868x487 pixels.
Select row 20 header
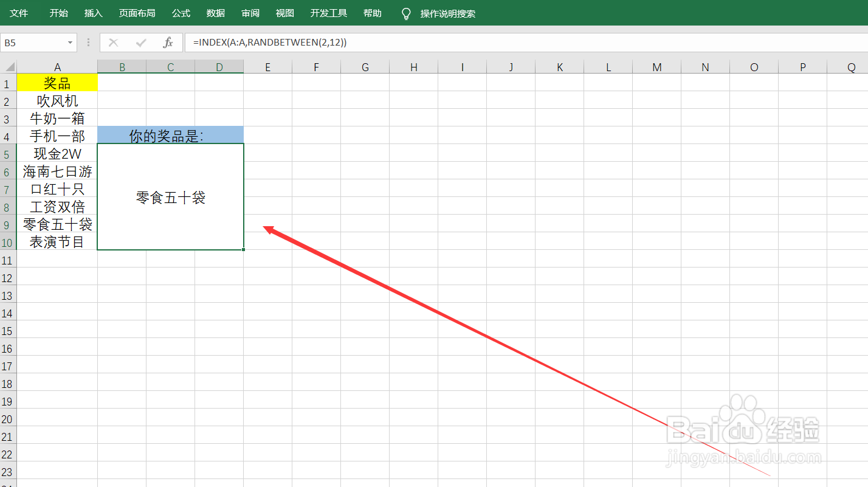click(x=8, y=418)
